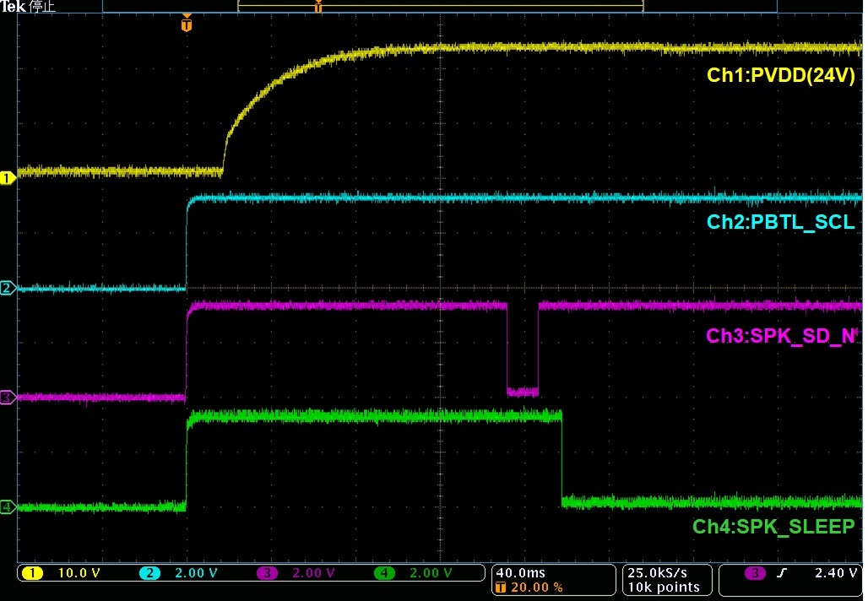Select the yellow channel 1 badge in readout
Screen dimensions: 868x601
point(33,573)
